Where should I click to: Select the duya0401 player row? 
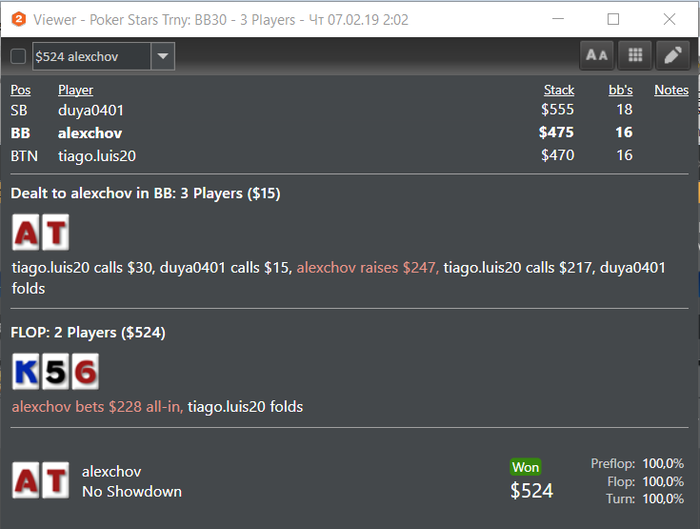pos(91,111)
